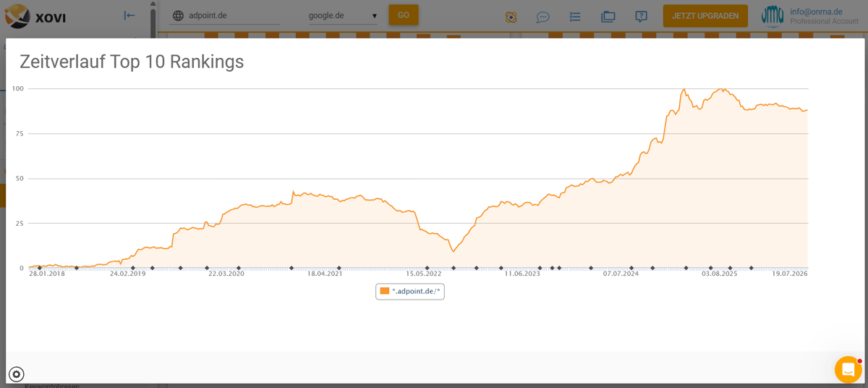This screenshot has width=868, height=388.
Task: Open the help question mark icon
Action: 641,17
